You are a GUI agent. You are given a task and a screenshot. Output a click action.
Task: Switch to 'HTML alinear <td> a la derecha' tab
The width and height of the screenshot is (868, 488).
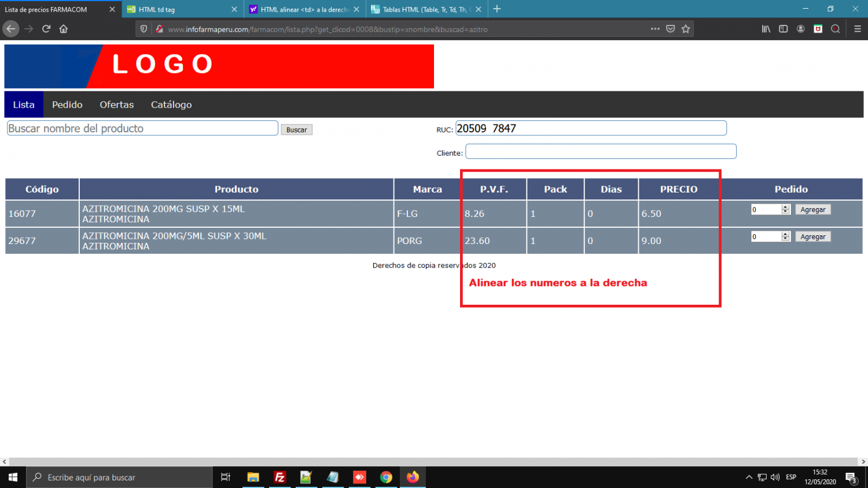point(305,9)
